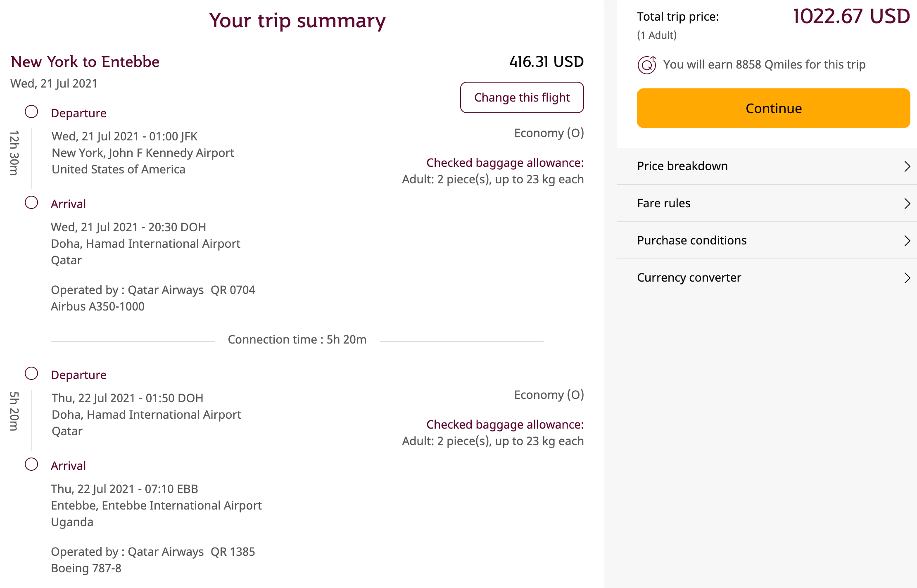Click the Change this flight button
This screenshot has width=917, height=588.
tap(522, 97)
